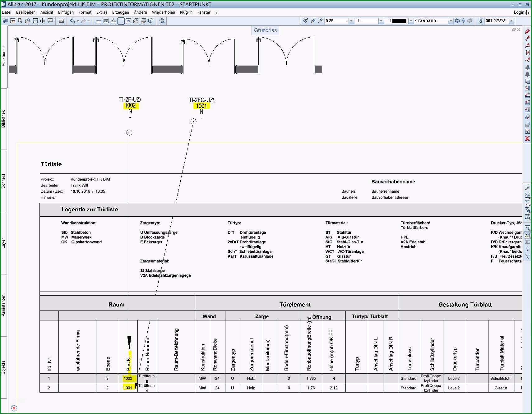Click the calendar-grid toolbar icon
Viewport: 532px width, 414px height.
pos(13,21)
